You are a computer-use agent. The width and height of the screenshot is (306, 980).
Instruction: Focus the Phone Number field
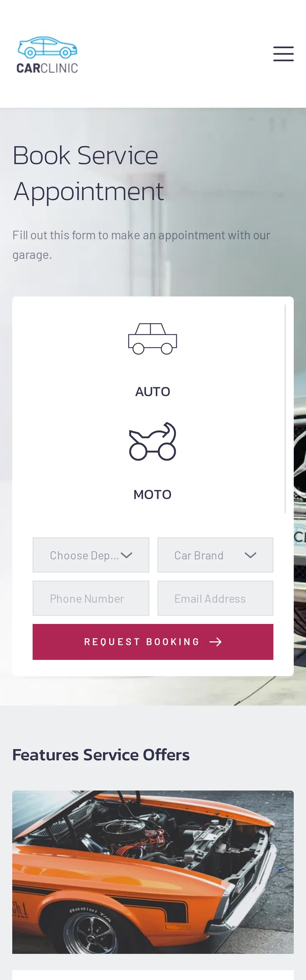[91, 598]
